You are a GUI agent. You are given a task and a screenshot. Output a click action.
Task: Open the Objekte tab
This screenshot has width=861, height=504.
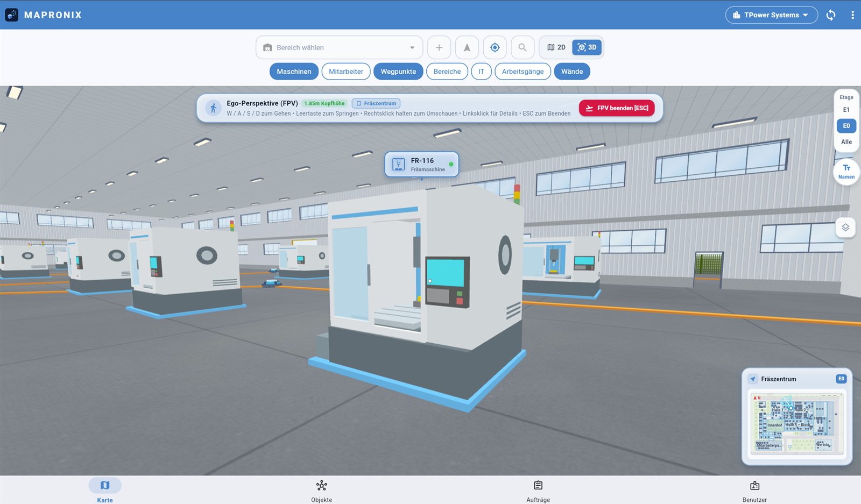(322, 491)
